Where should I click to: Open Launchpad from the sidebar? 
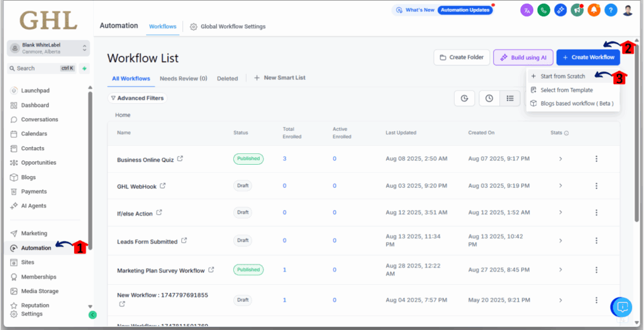point(31,91)
